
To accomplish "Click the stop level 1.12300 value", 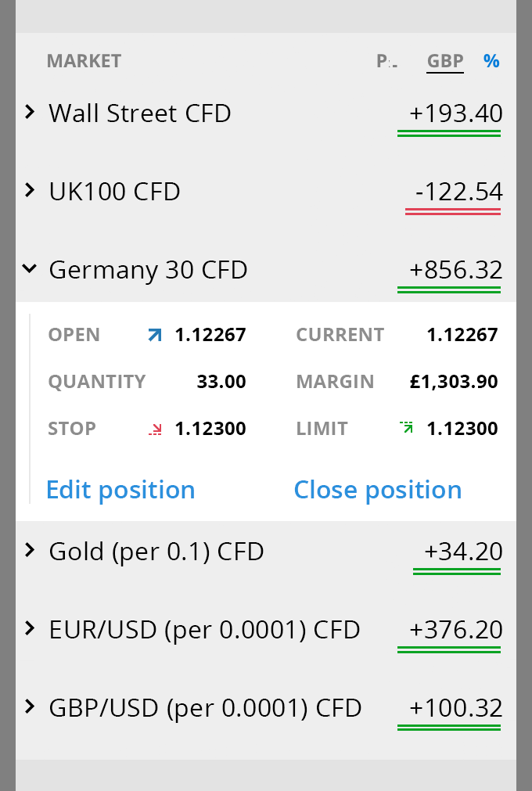I will (x=210, y=429).
